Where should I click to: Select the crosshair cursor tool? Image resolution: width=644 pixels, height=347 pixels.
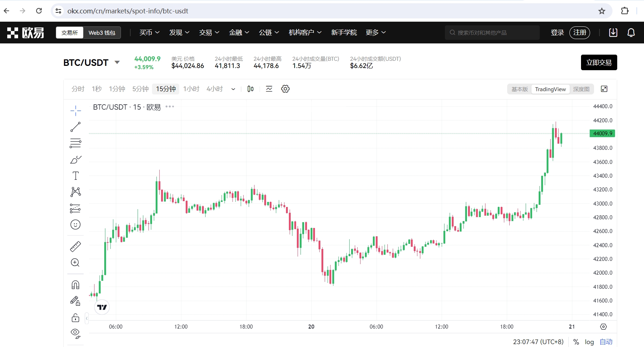click(x=75, y=110)
